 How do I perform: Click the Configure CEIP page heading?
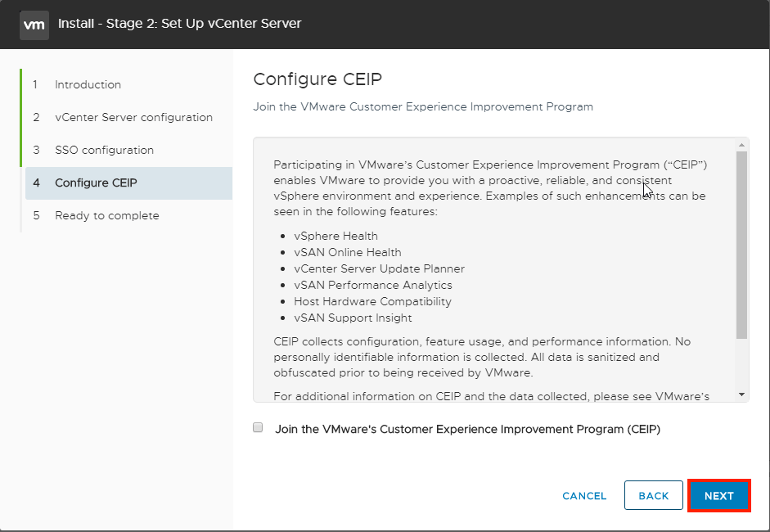click(x=317, y=79)
